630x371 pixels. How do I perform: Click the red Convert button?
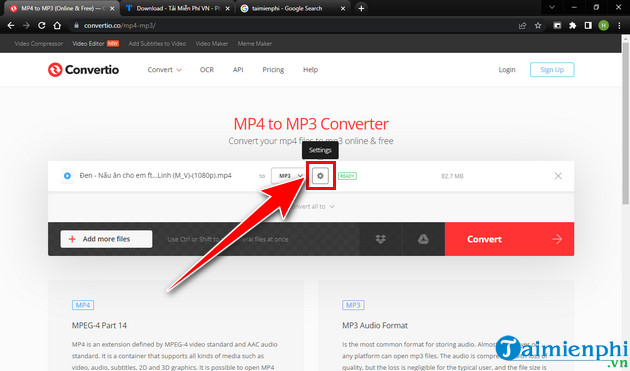pyautogui.click(x=509, y=239)
